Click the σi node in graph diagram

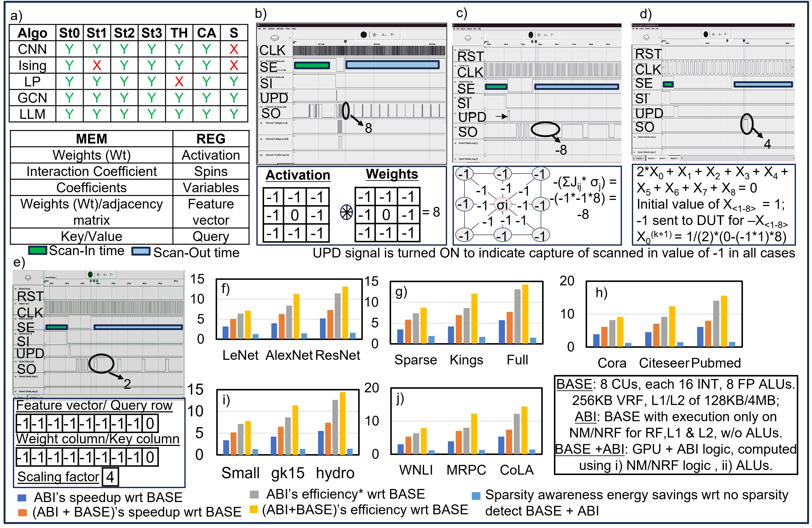(x=502, y=204)
